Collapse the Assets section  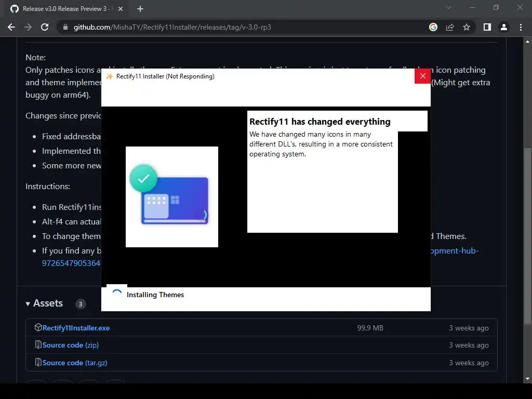pyautogui.click(x=44, y=303)
